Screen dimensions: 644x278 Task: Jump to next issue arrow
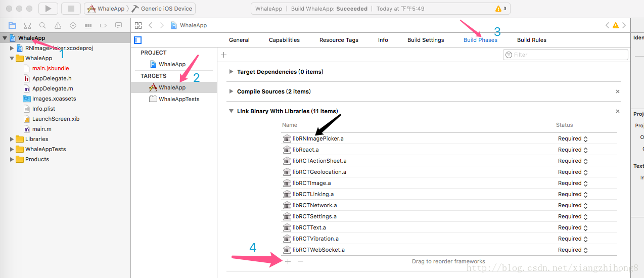[624, 25]
